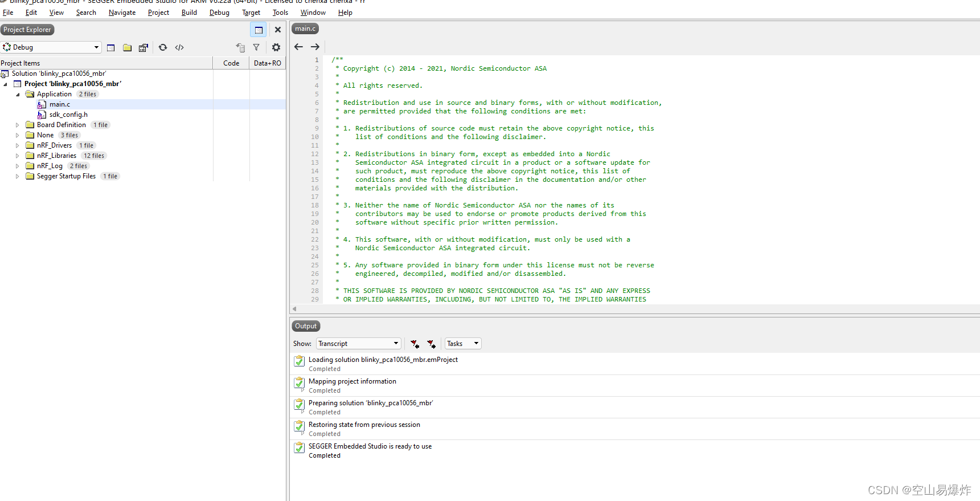Expand the nRF_Drivers folder arrow
Screen dimensions: 980x501
coord(18,145)
